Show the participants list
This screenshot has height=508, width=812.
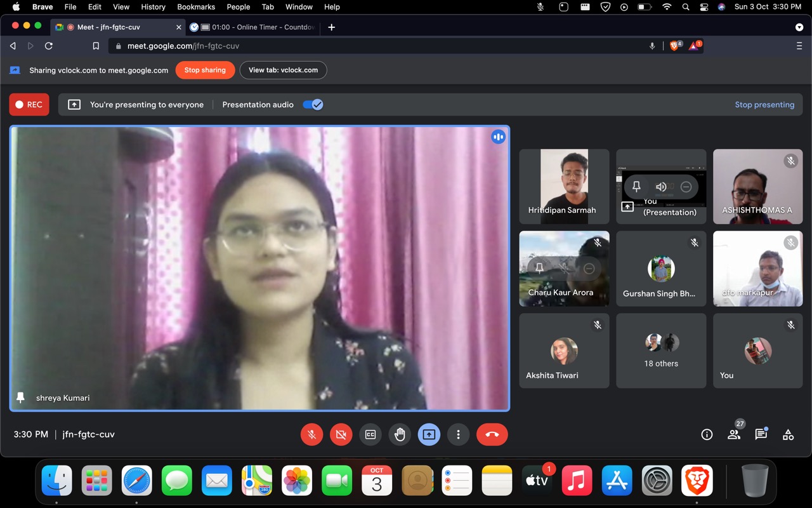(x=734, y=434)
